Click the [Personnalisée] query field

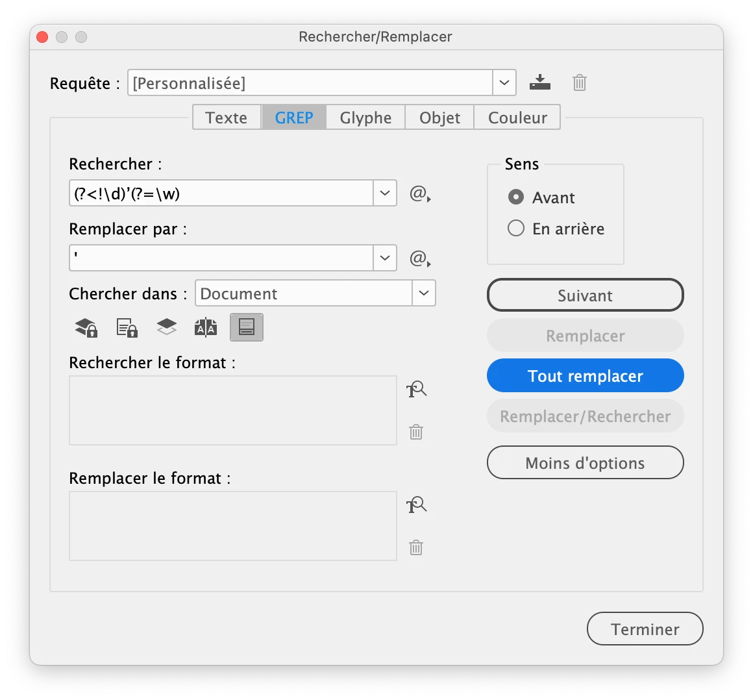[310, 82]
